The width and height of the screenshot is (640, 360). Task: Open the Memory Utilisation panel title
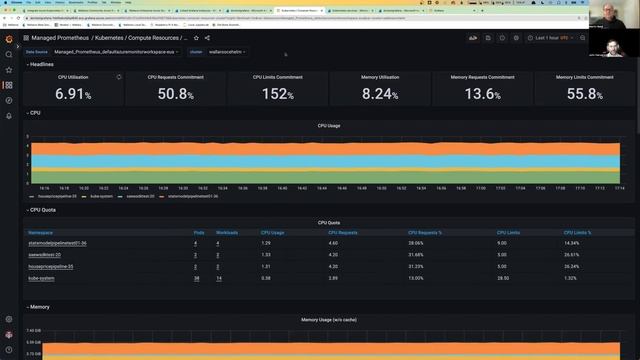pos(380,77)
